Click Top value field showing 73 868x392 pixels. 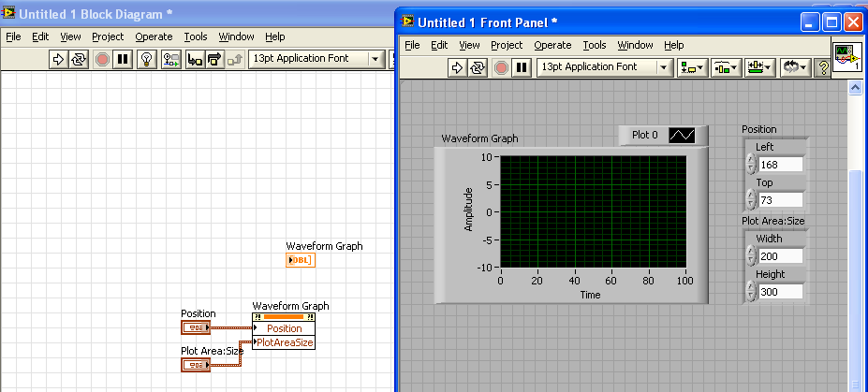tap(781, 199)
